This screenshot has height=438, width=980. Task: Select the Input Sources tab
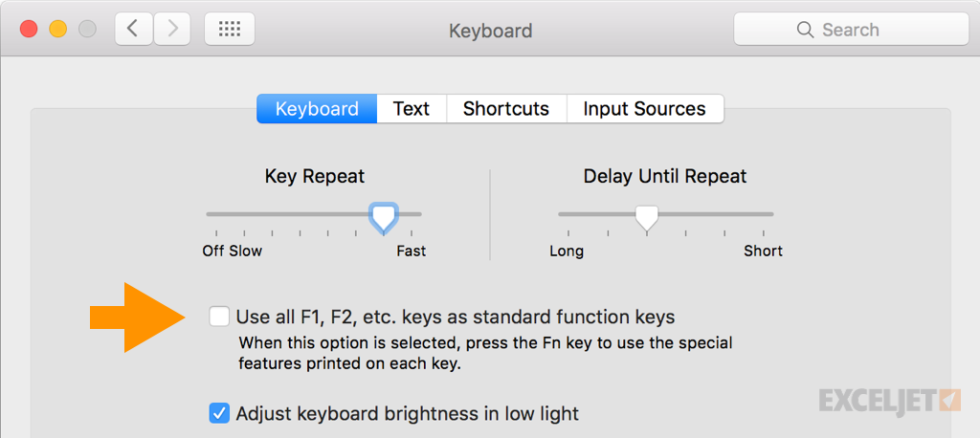point(645,109)
